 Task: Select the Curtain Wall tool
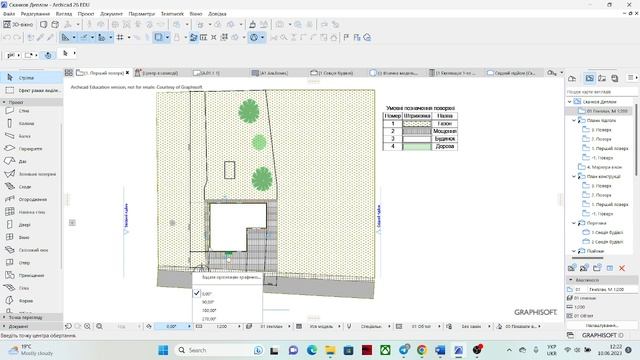pos(31,212)
